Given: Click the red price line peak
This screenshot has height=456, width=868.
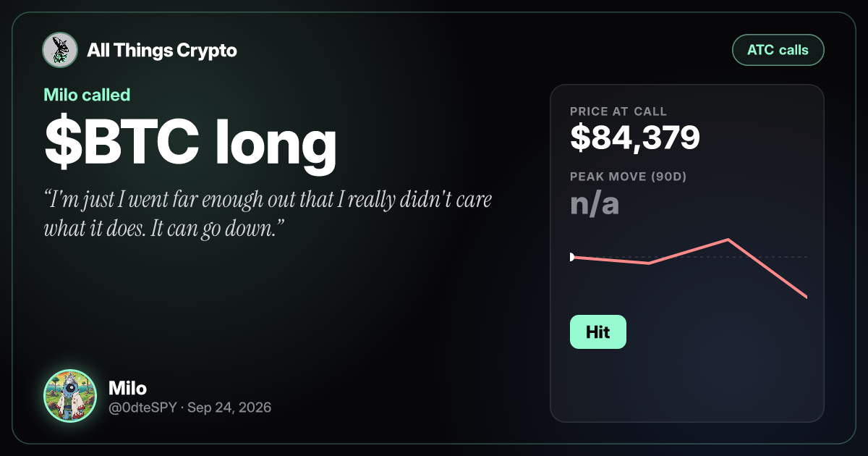Looking at the screenshot, I should [x=728, y=240].
